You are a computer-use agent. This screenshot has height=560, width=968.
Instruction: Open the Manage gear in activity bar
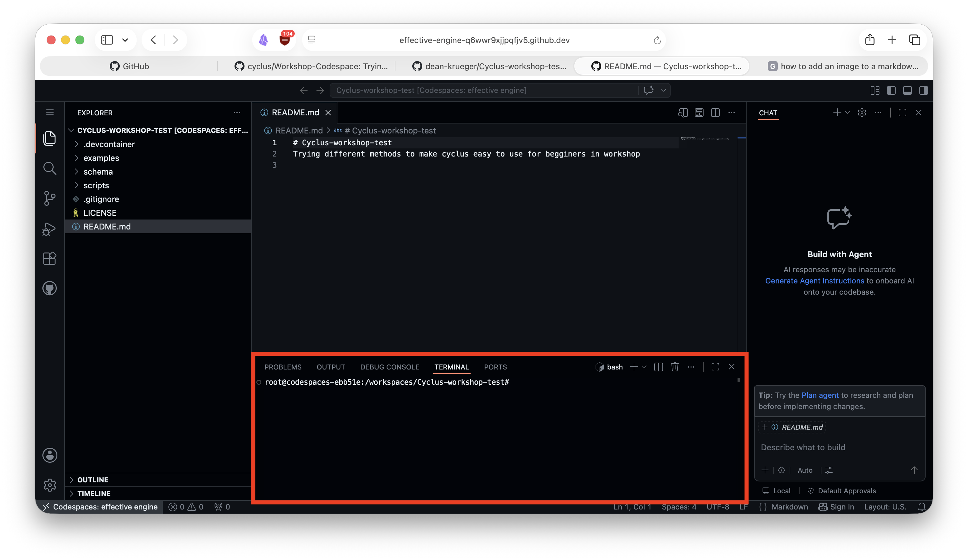pos(50,485)
